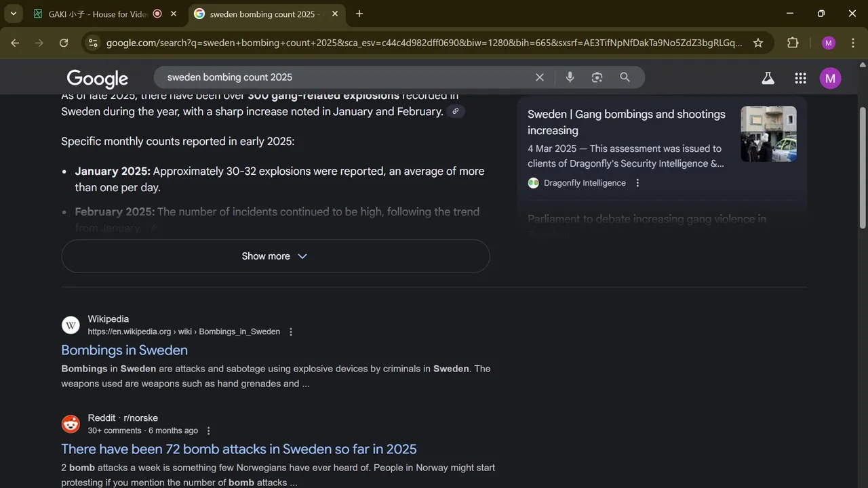Open Reddit 72 bomb attacks result
This screenshot has height=488, width=868.
tap(239, 449)
